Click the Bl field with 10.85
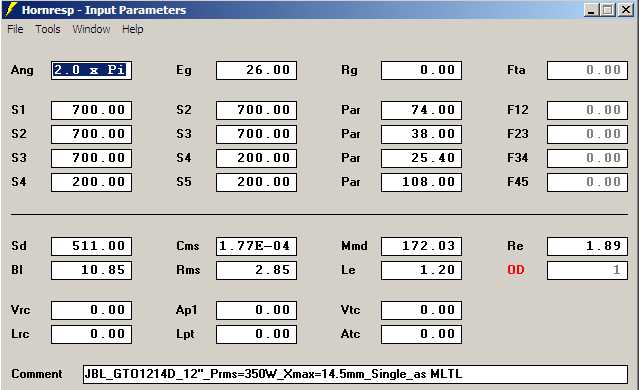Screen dimensions: 639x390 click(91, 270)
